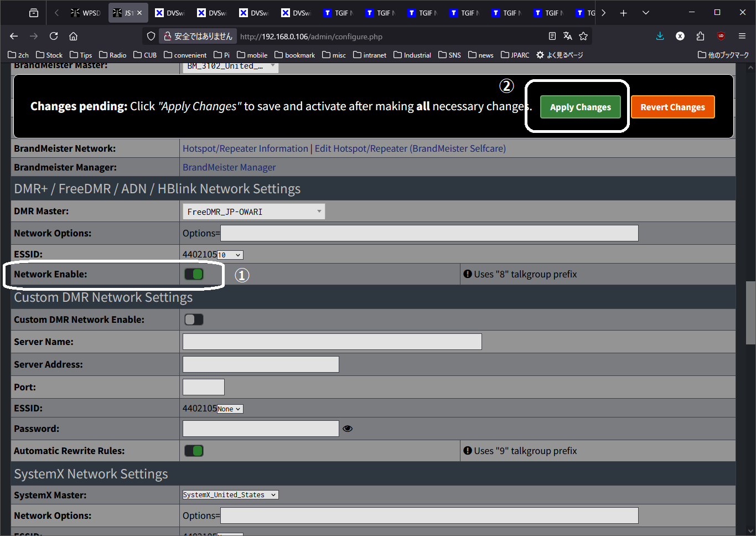Toggle reader view icon
This screenshot has height=536, width=756.
click(552, 36)
